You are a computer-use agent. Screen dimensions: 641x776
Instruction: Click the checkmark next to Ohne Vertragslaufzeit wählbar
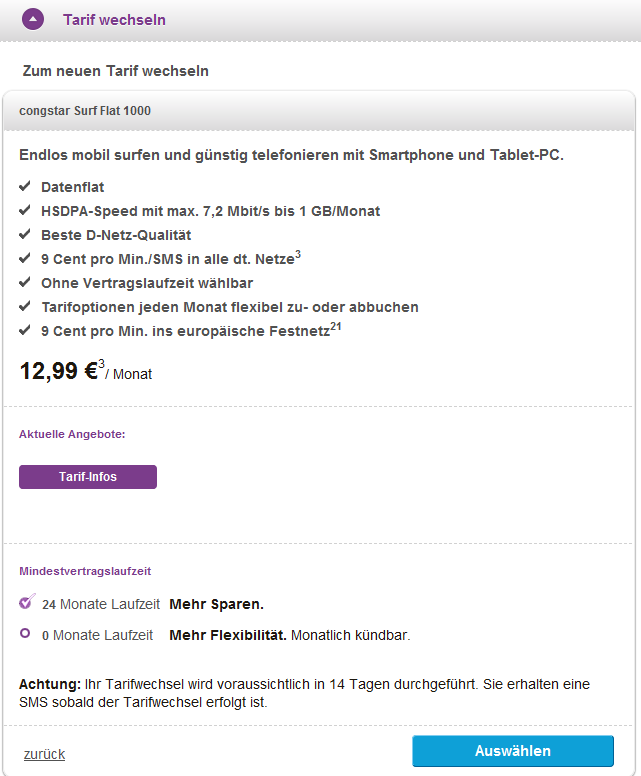[25, 283]
